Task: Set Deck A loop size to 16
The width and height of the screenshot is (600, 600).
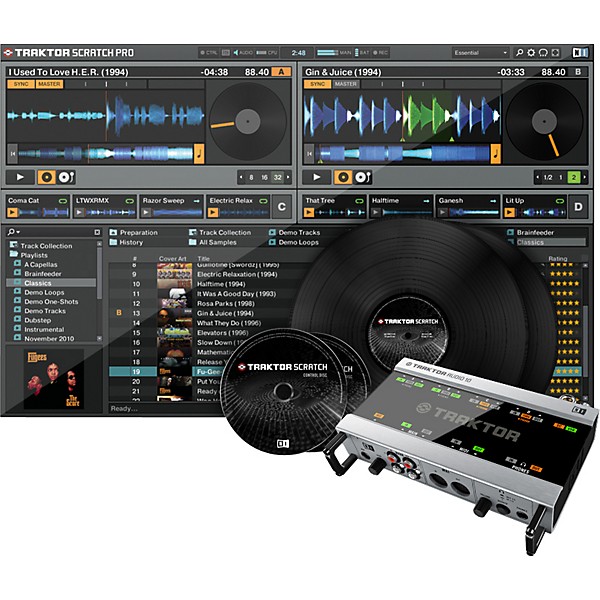Action: (x=266, y=177)
